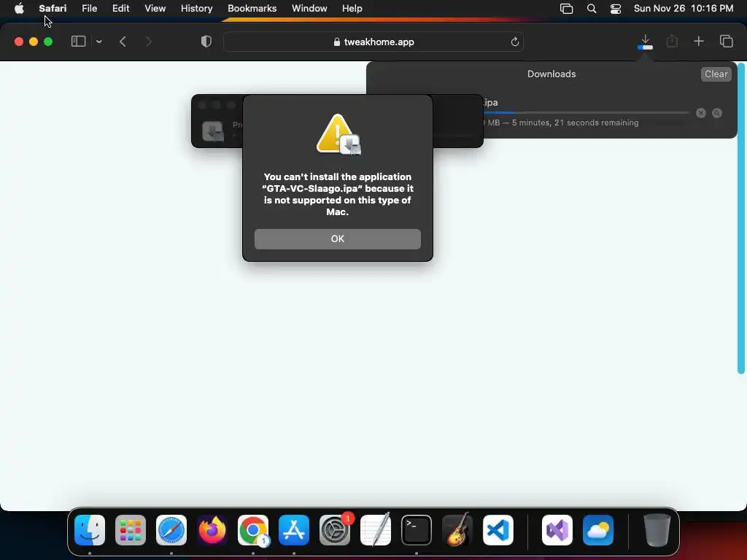This screenshot has height=560, width=747.
Task: Open the privacy report shield icon
Action: pyautogui.click(x=206, y=42)
